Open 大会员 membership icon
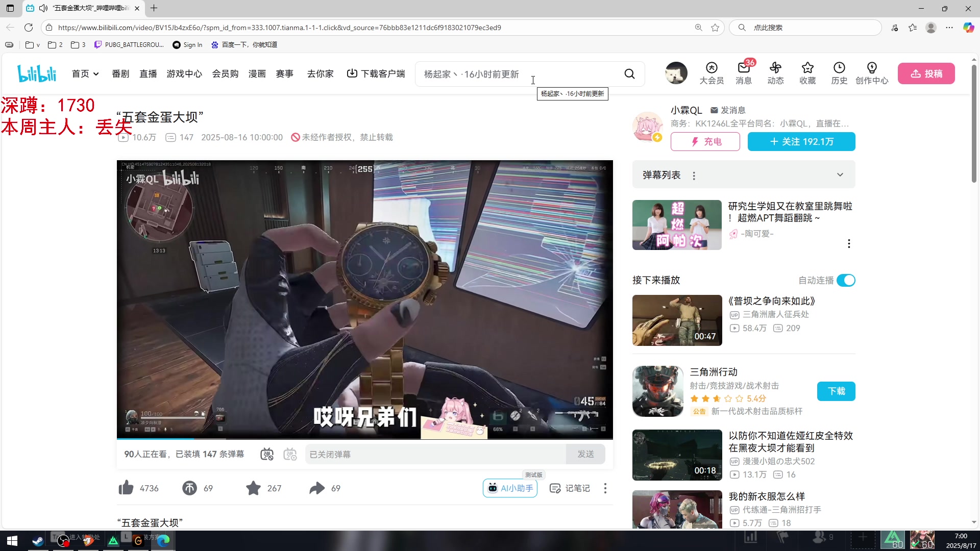Image resolution: width=980 pixels, height=551 pixels. pos(712,73)
